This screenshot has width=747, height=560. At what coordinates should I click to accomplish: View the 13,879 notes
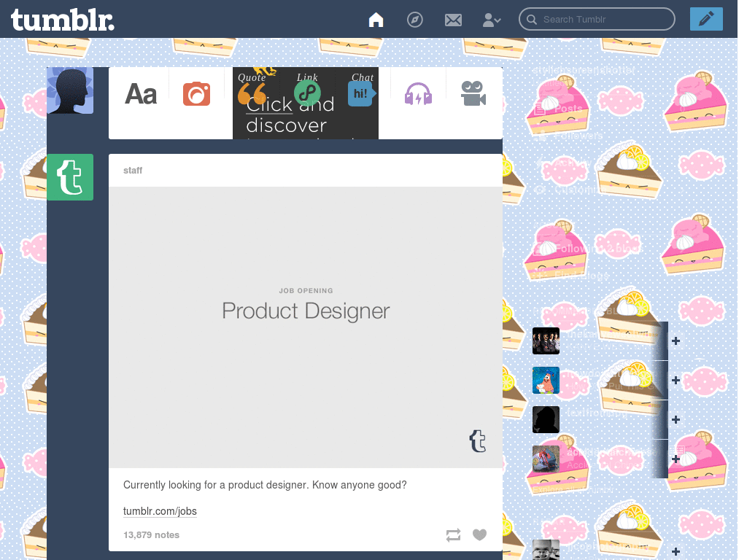[x=151, y=534]
